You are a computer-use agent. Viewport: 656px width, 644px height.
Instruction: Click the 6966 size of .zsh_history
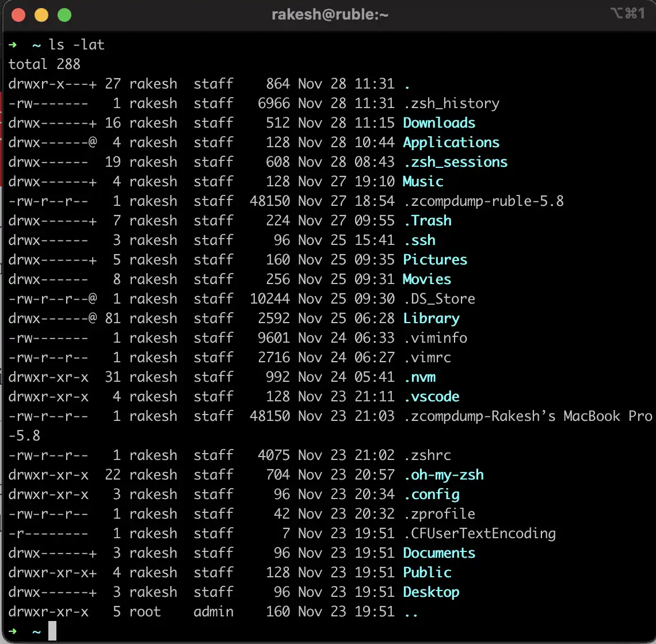273,103
